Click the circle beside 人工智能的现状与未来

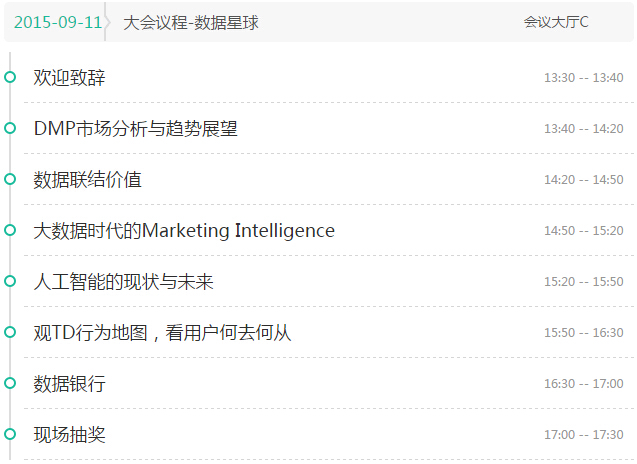pos(10,281)
